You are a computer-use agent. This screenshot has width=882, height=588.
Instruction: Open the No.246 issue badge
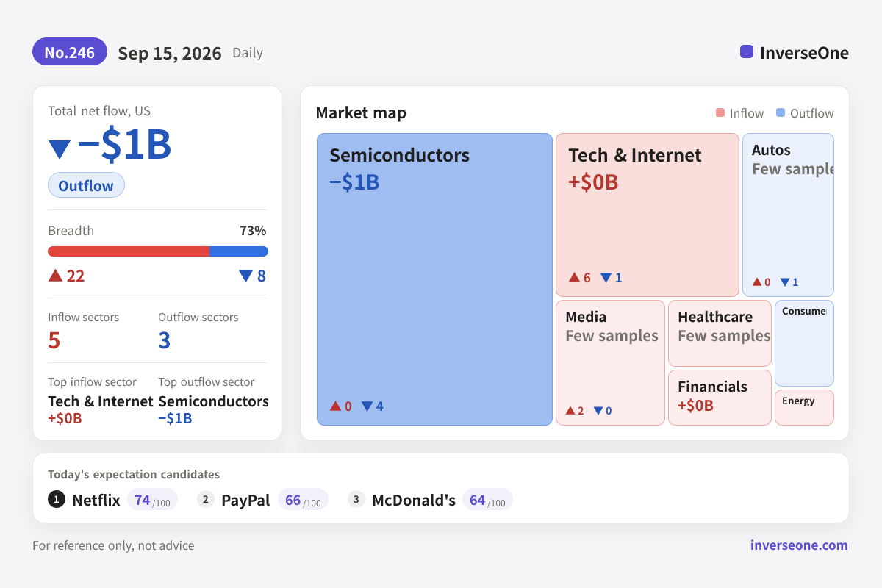pos(70,52)
